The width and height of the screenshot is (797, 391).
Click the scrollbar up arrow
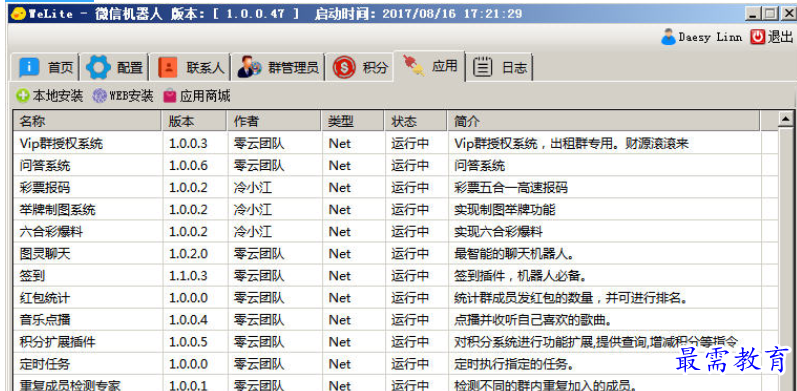pyautogui.click(x=786, y=119)
